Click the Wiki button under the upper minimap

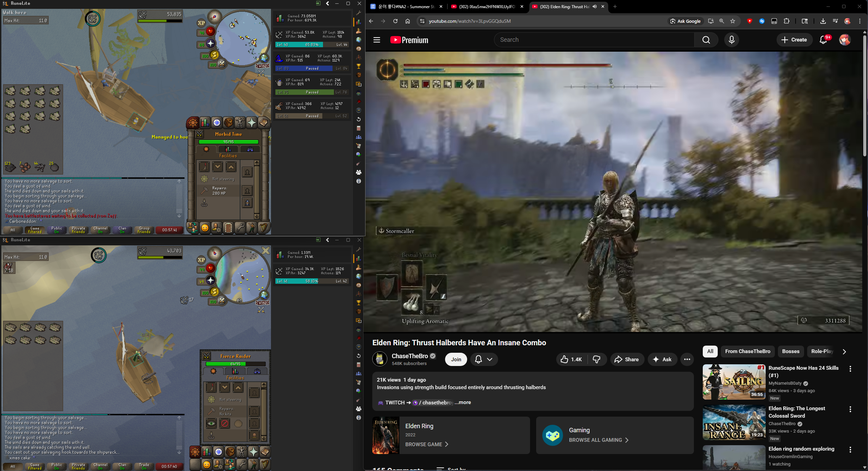point(262,66)
